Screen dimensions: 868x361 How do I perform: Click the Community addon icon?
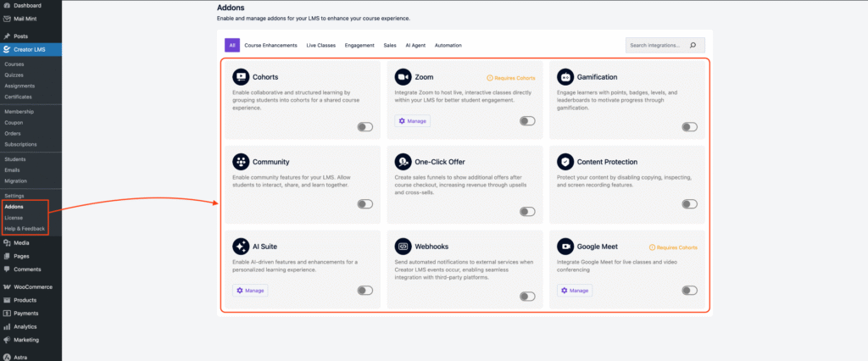tap(240, 162)
